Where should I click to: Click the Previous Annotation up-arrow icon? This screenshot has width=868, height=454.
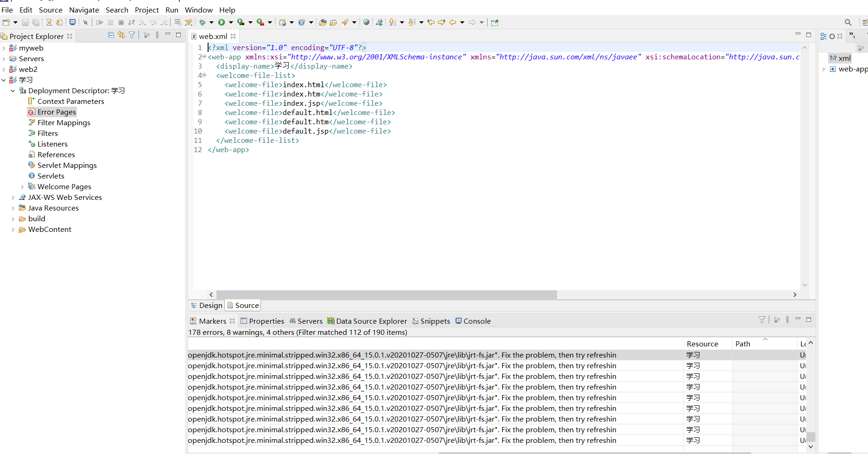pyautogui.click(x=412, y=22)
